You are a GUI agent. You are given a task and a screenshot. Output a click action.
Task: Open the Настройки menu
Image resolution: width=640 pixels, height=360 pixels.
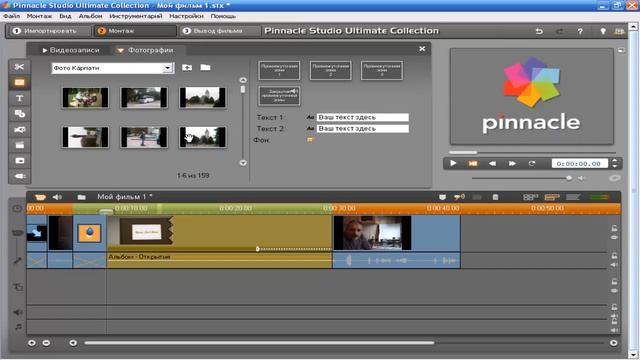(x=186, y=16)
